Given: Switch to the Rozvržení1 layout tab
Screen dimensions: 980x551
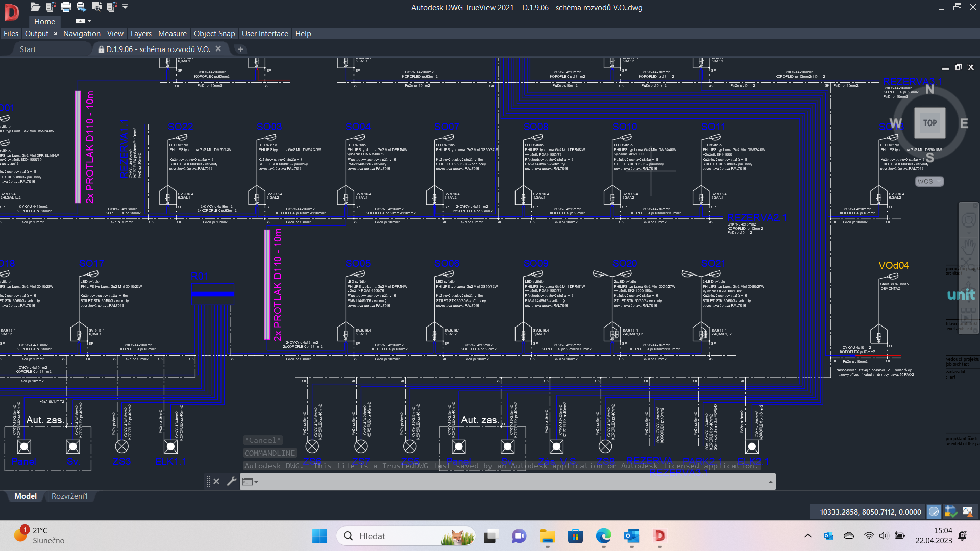Looking at the screenshot, I should pyautogui.click(x=69, y=496).
